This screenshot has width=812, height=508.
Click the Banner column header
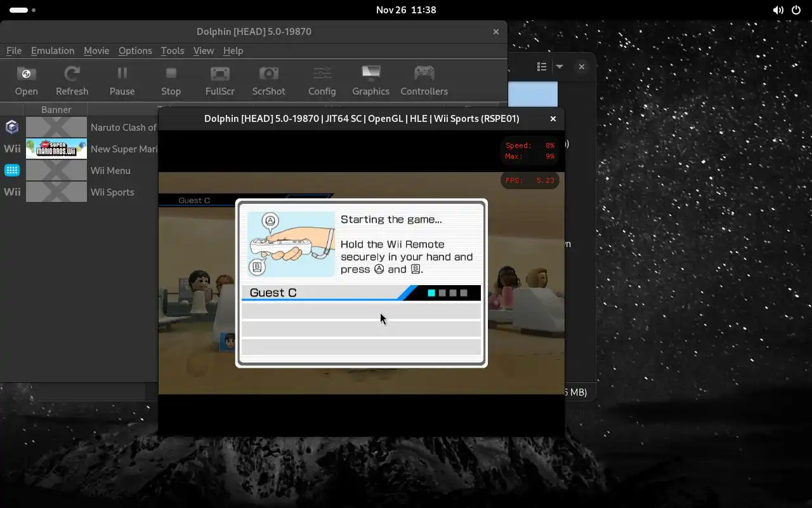pyautogui.click(x=56, y=109)
